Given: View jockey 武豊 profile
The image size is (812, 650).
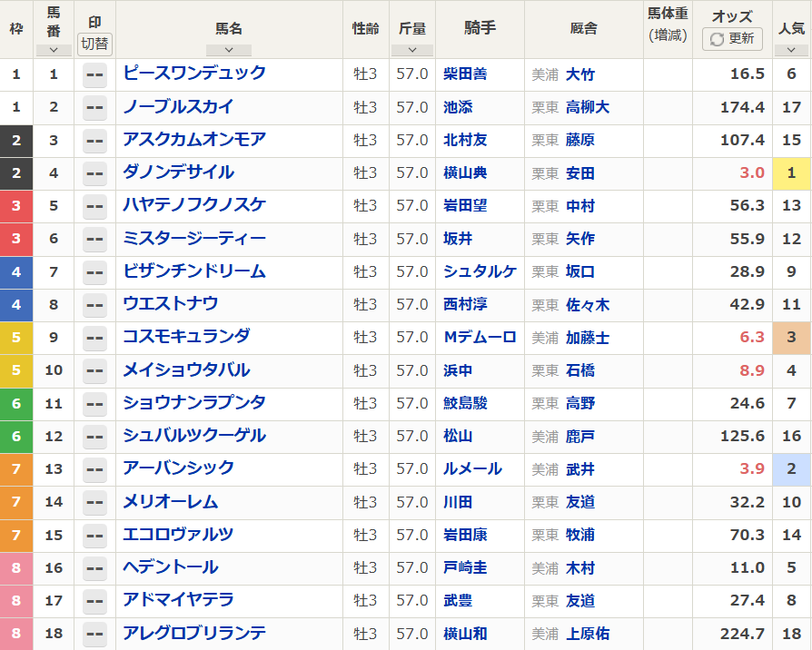Looking at the screenshot, I should [x=458, y=600].
